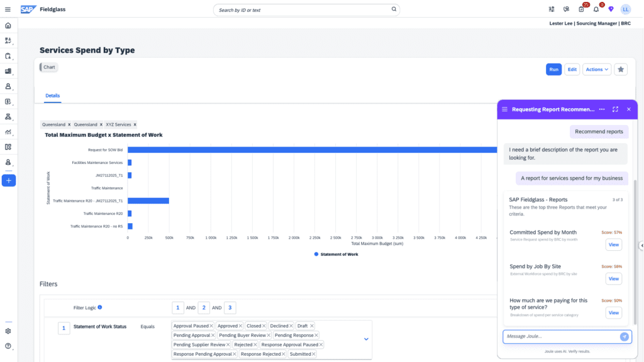Viewport: 644px width, 362px height.
Task: Expand the Actions dropdown
Action: [x=597, y=69]
